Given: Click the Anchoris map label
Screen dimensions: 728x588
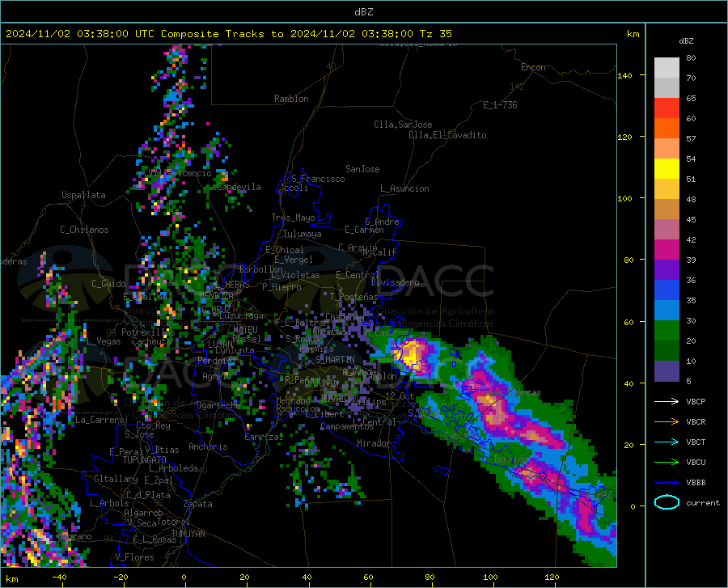Looking at the screenshot, I should click(x=208, y=447).
